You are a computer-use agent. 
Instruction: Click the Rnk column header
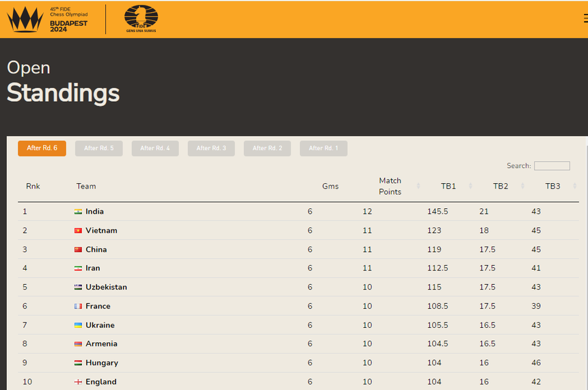[33, 186]
